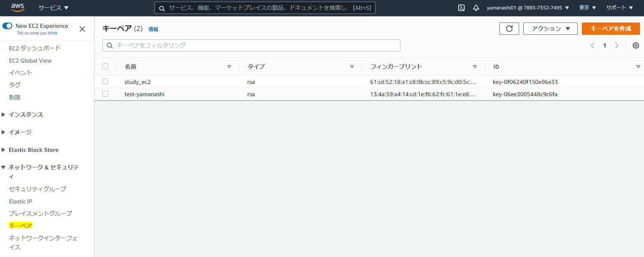Focus the キーペアをフィルタリング filter field
Image resolution: width=644 pixels, height=257 pixels.
pyautogui.click(x=251, y=45)
